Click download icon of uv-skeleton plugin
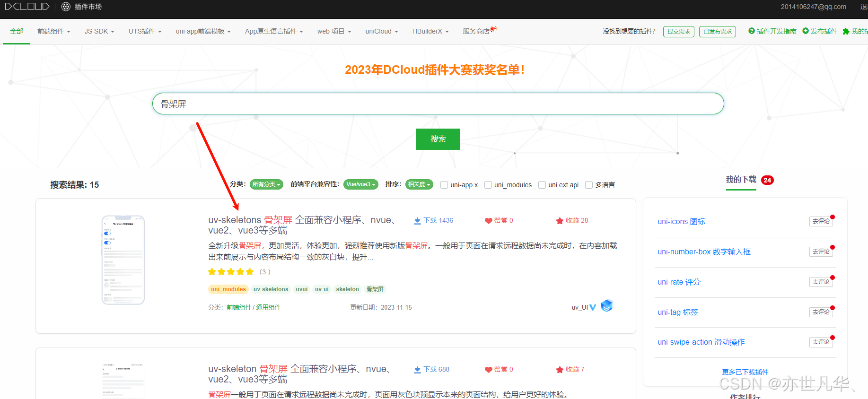The height and width of the screenshot is (399, 868). tap(417, 370)
